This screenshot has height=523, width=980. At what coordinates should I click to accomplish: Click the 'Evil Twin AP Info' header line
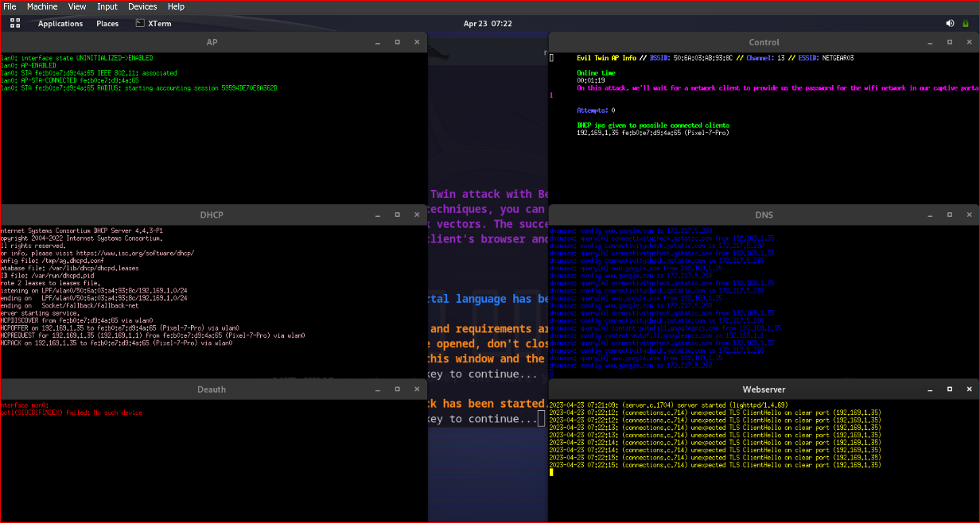coord(715,58)
